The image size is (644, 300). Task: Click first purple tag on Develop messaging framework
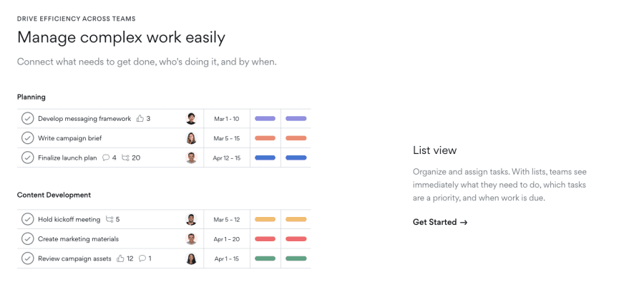coord(265,119)
